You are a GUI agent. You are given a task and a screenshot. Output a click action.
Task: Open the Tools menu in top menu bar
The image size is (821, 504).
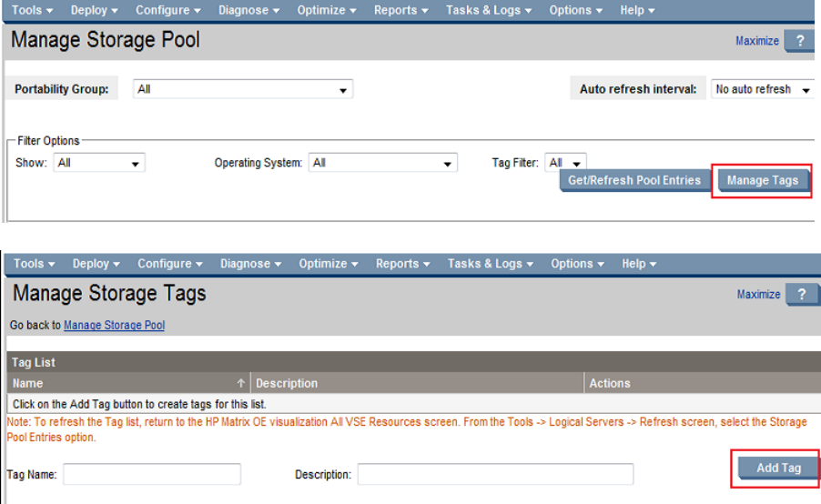pyautogui.click(x=32, y=10)
